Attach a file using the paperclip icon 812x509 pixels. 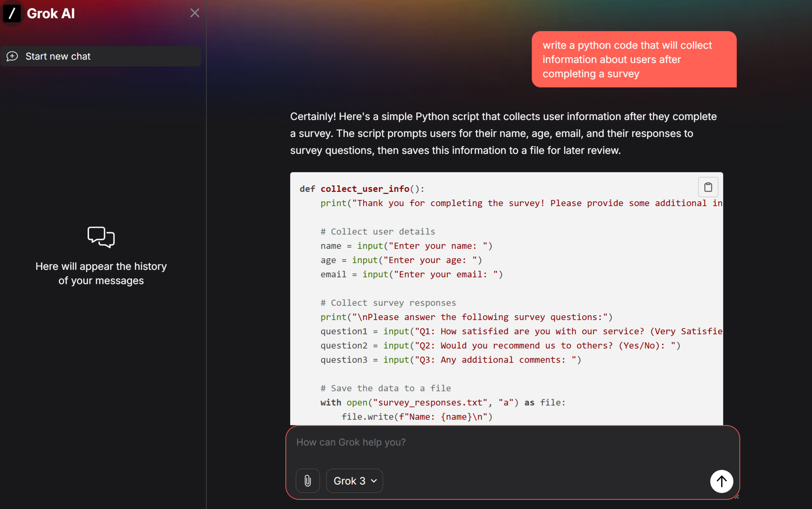[307, 481]
